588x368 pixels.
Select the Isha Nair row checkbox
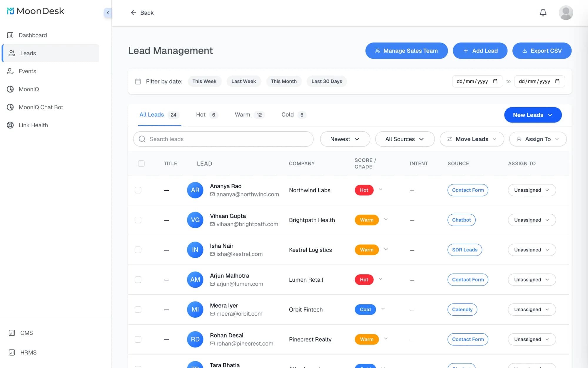(x=138, y=250)
